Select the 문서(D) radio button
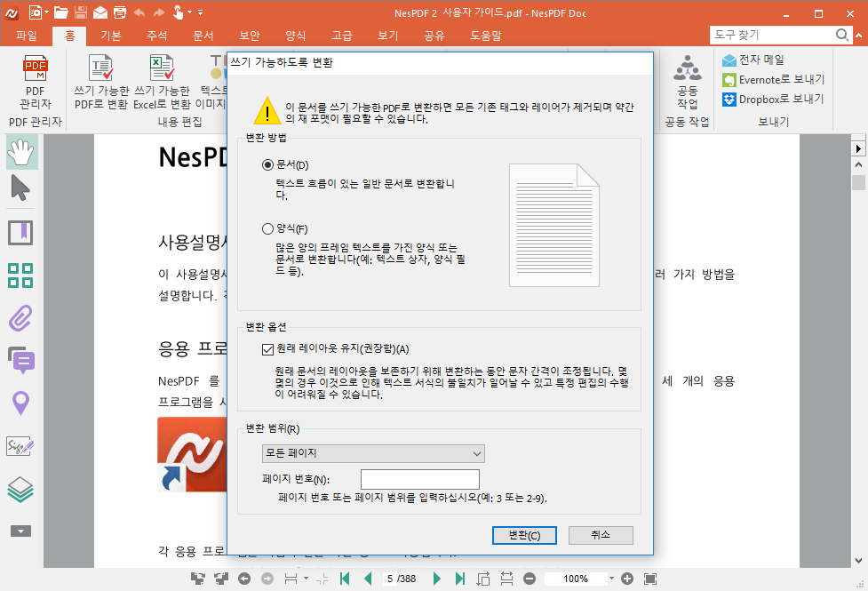The image size is (868, 591). tap(267, 165)
